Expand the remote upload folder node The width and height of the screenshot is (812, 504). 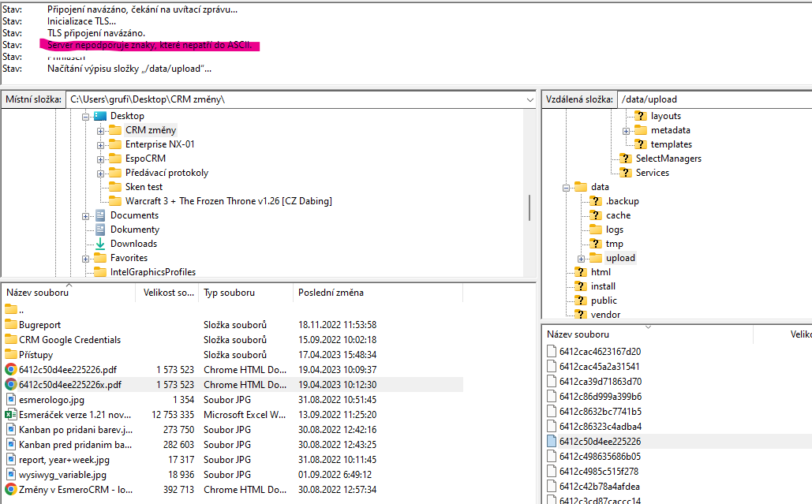(582, 258)
